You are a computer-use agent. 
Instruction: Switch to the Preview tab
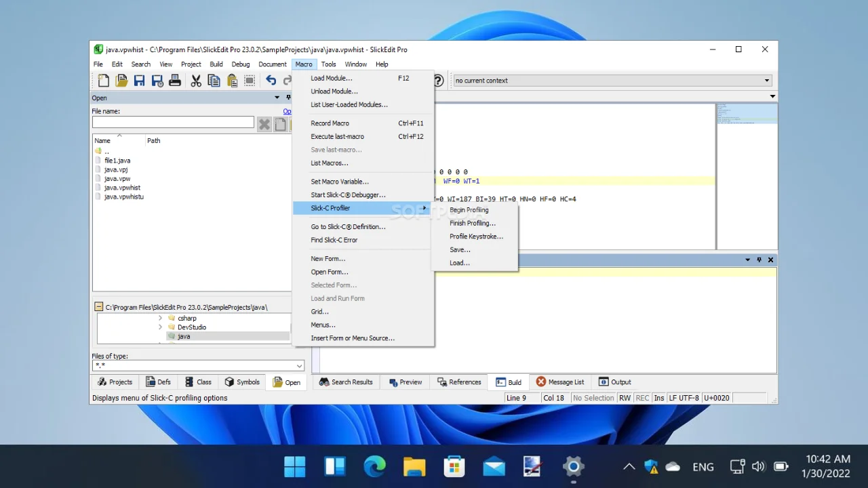pyautogui.click(x=406, y=382)
